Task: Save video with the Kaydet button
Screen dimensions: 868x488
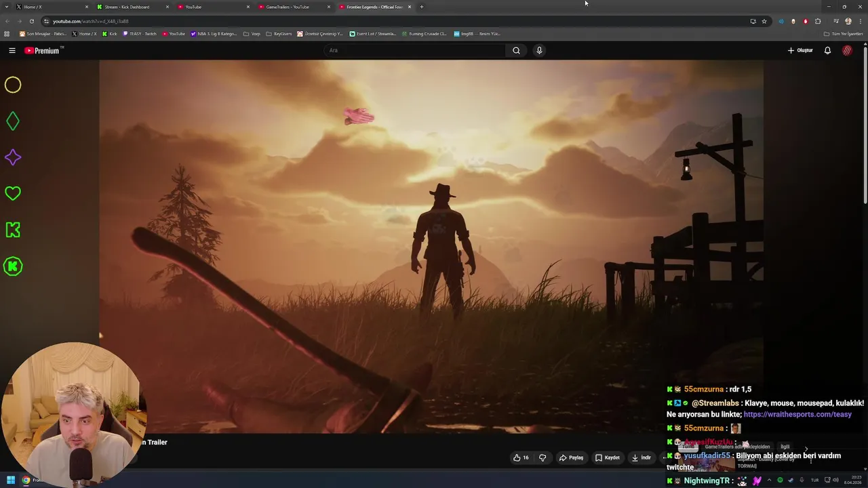Action: tap(608, 457)
